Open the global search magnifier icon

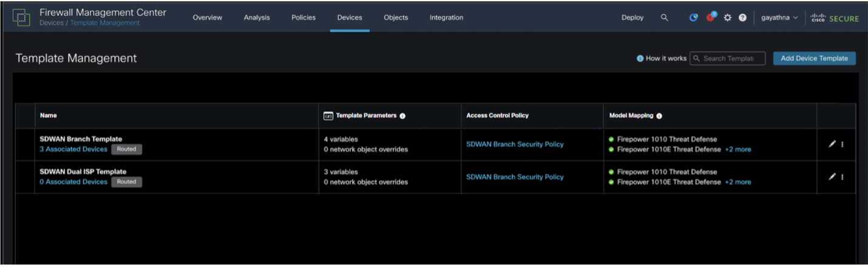point(664,18)
